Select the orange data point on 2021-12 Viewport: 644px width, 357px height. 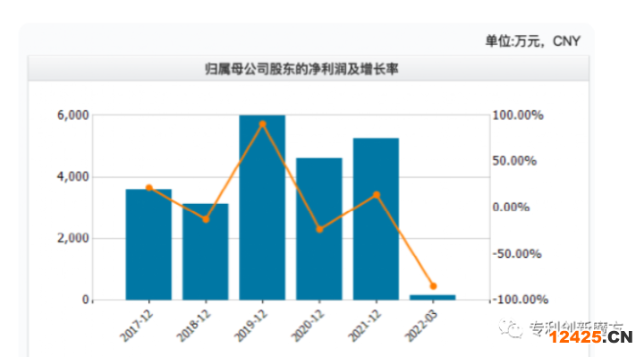(x=377, y=195)
